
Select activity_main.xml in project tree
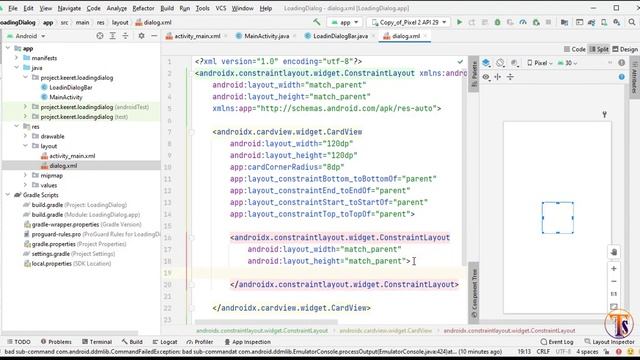68,156
